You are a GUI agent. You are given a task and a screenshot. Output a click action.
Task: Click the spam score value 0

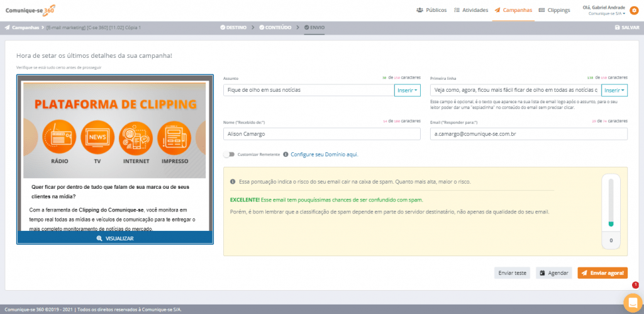coord(611,240)
